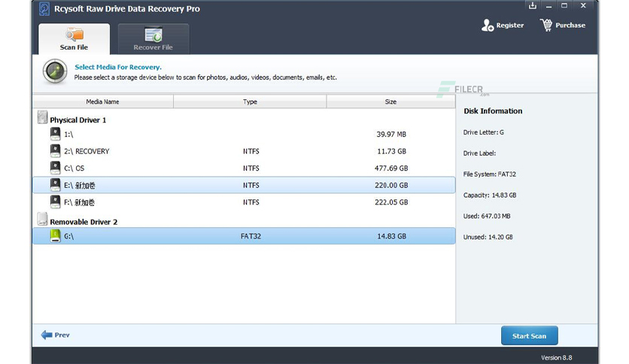Open the Register link text

[x=510, y=26]
